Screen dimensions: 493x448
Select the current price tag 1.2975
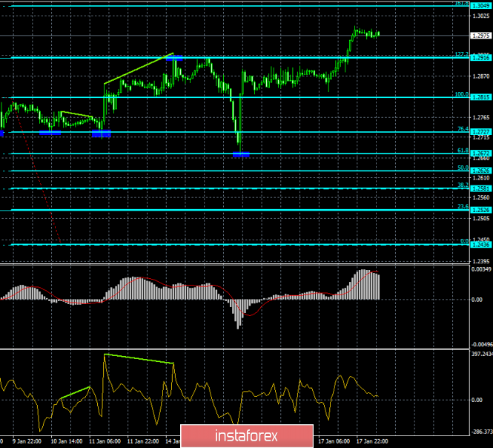480,35
